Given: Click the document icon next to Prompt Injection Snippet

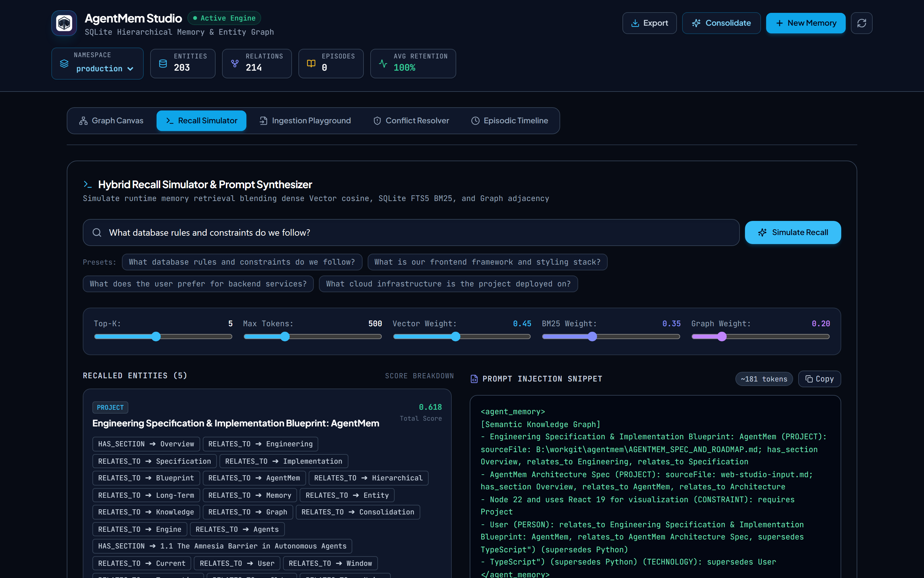Looking at the screenshot, I should coord(474,379).
